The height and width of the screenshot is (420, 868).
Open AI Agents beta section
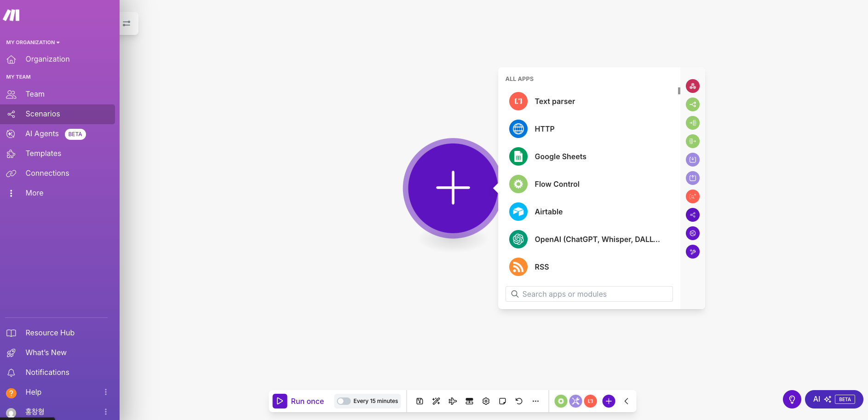pos(57,134)
